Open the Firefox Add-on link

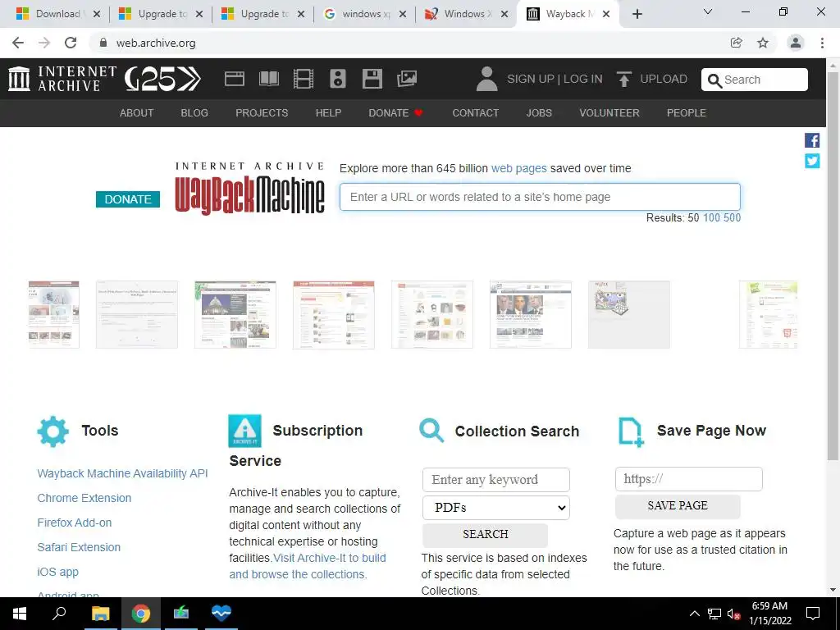[75, 523]
